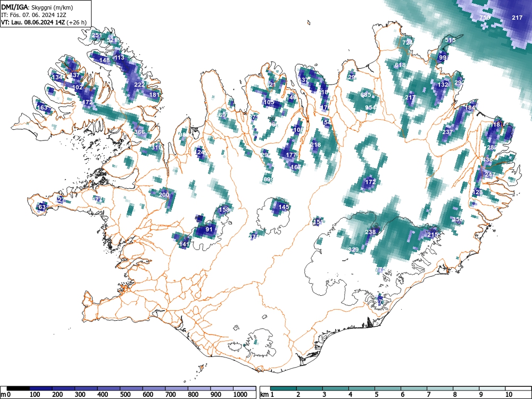Click the visibility value 128 on the map
Viewport: 532px width, 399px height.
tap(477, 193)
